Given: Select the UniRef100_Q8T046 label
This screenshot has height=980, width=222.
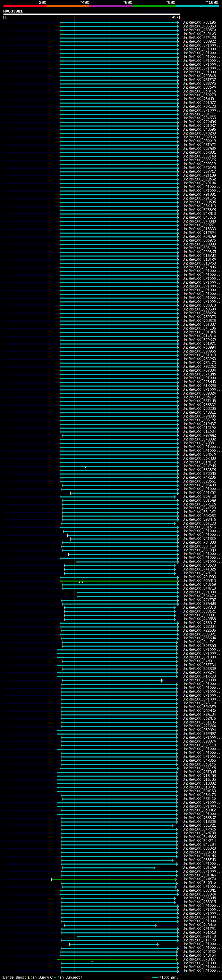Looking at the screenshot, I should pos(199,875).
